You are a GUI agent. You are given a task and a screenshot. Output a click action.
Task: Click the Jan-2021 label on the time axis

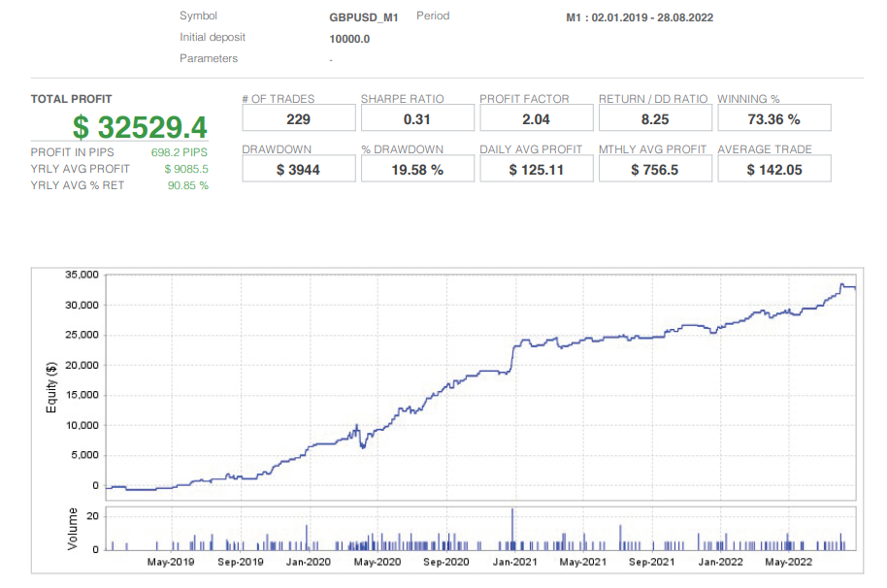[x=514, y=562]
